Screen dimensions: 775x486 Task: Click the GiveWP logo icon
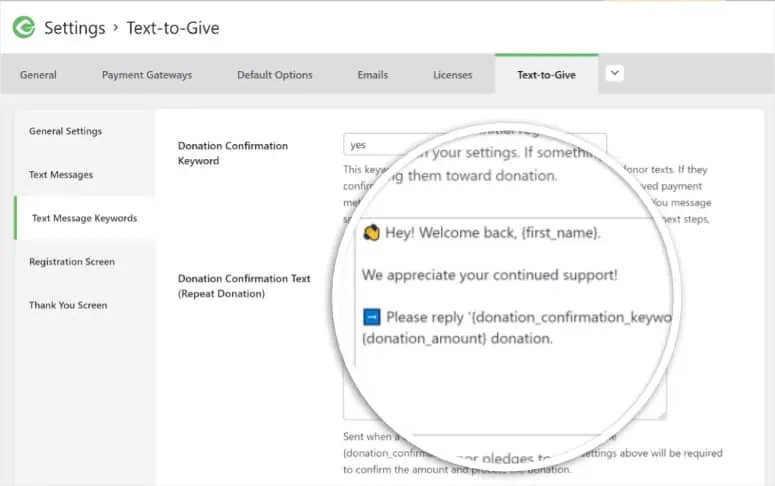[24, 28]
